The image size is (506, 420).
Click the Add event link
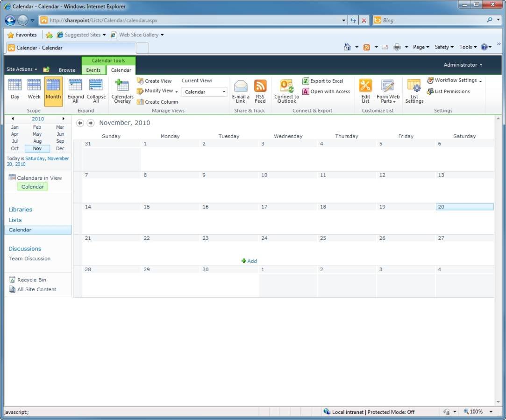249,261
